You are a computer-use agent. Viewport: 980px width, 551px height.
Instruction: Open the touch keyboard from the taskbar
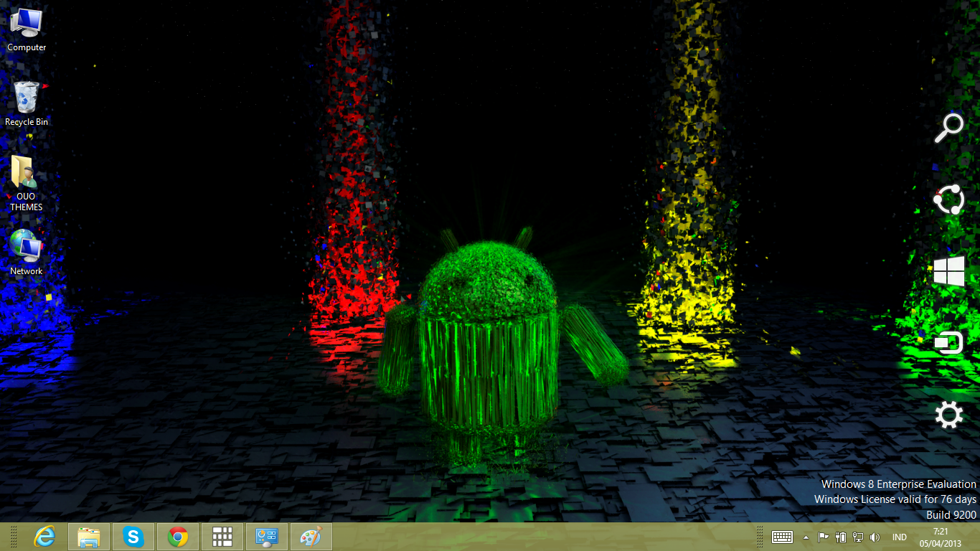[782, 537]
